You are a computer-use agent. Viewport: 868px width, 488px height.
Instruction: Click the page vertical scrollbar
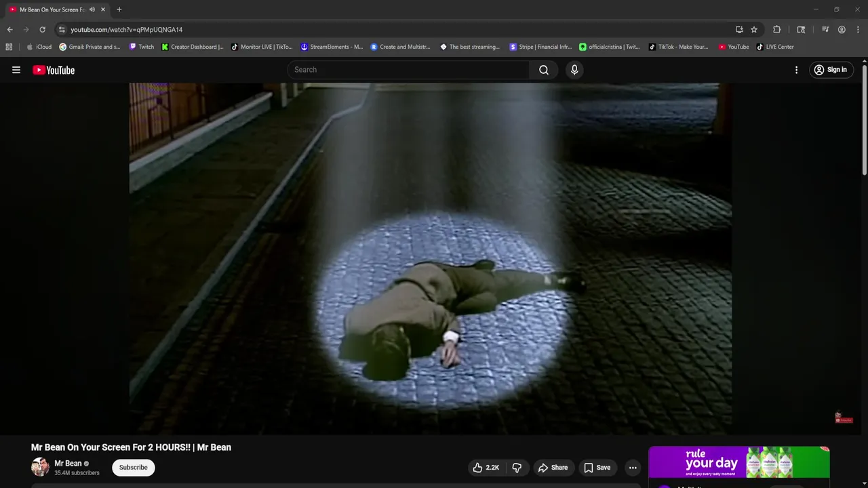(x=864, y=119)
